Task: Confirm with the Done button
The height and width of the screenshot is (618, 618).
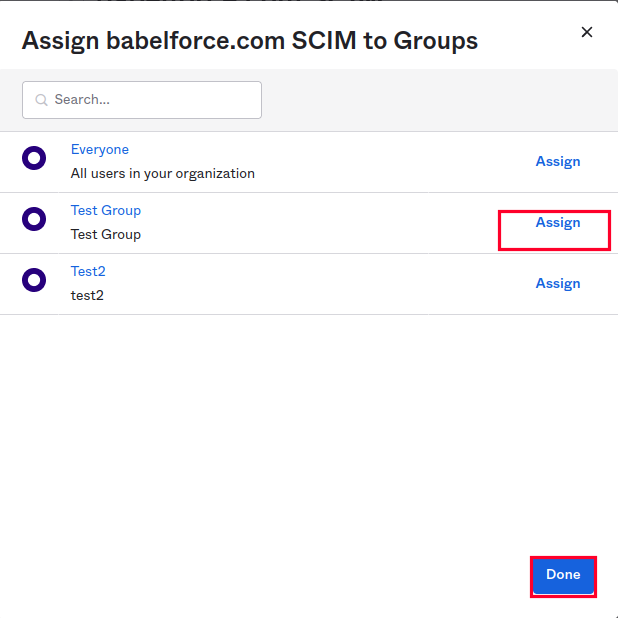Action: 563,576
